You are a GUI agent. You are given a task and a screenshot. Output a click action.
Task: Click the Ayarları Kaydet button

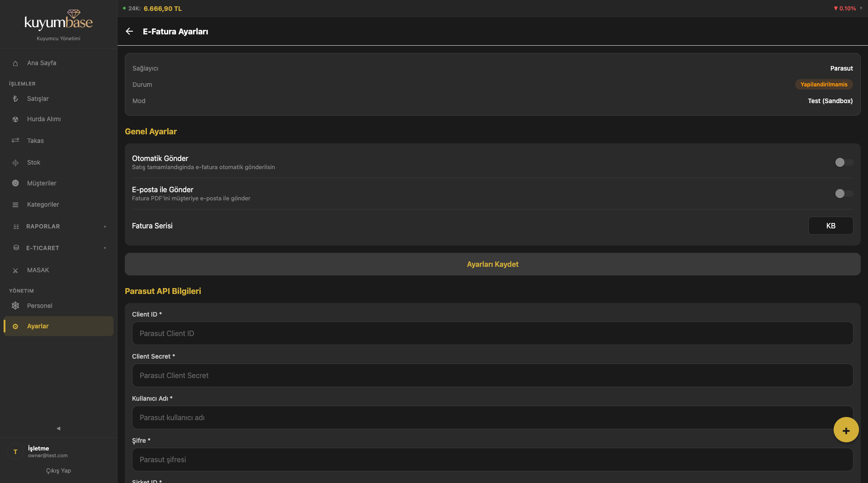click(x=493, y=264)
